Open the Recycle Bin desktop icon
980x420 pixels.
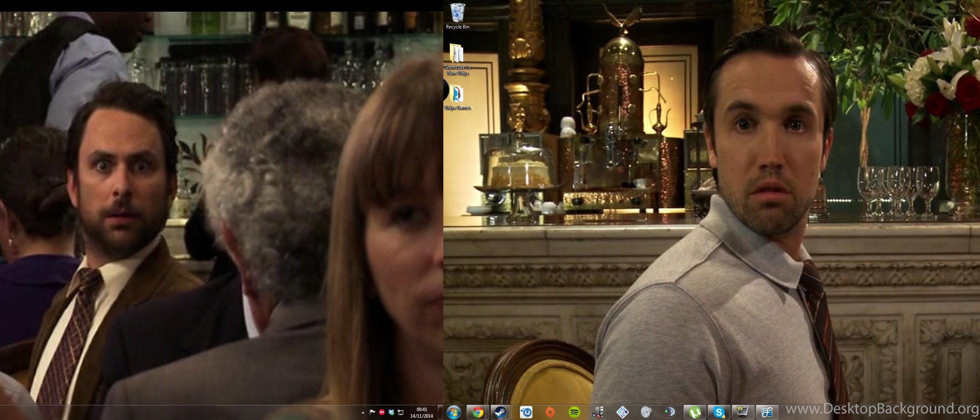tap(457, 16)
